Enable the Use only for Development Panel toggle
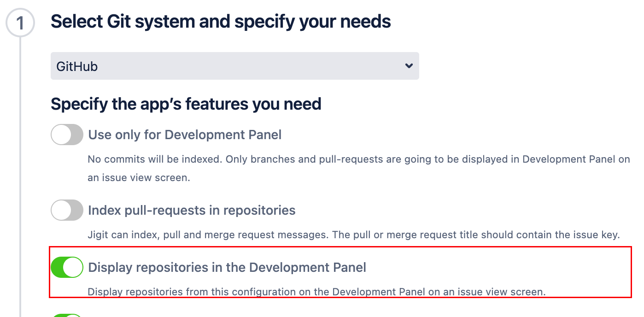Image resolution: width=644 pixels, height=317 pixels. [67, 135]
